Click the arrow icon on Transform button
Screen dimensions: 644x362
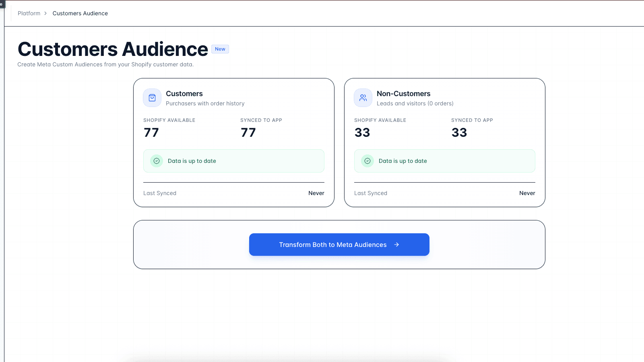pyautogui.click(x=396, y=245)
